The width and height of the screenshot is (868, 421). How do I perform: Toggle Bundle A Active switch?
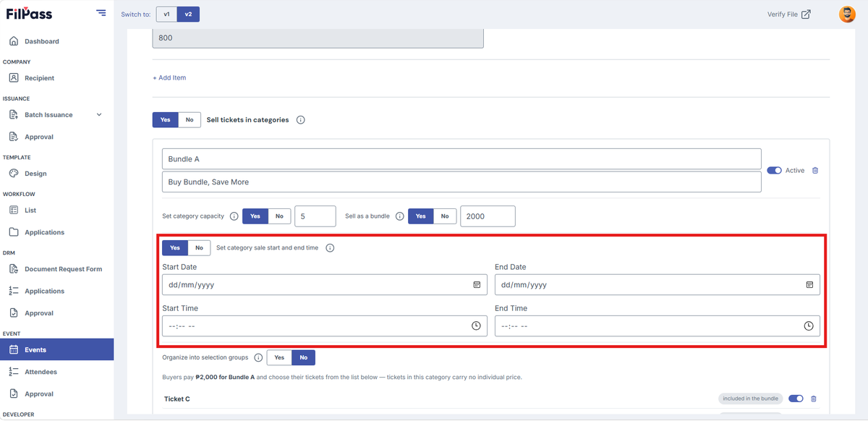(x=775, y=171)
